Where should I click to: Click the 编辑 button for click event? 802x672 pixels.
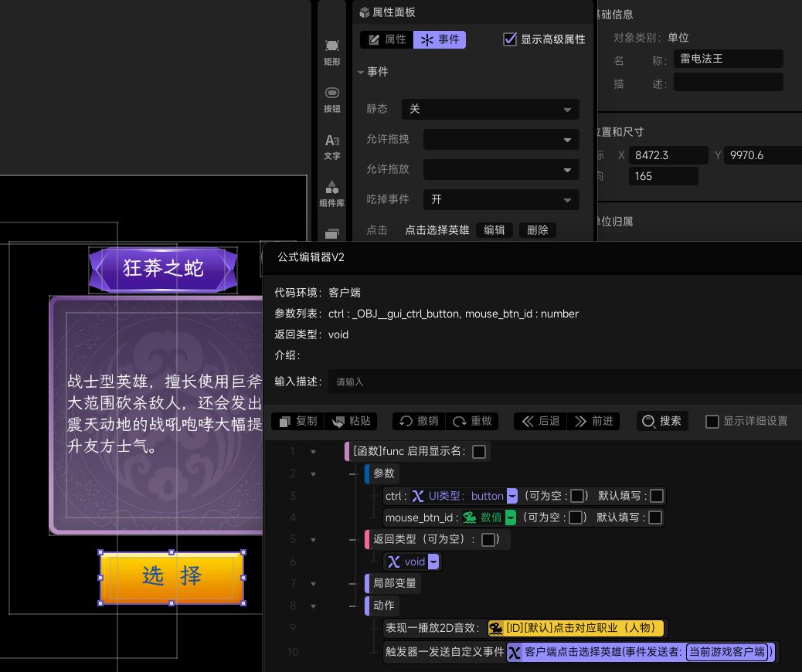[494, 230]
